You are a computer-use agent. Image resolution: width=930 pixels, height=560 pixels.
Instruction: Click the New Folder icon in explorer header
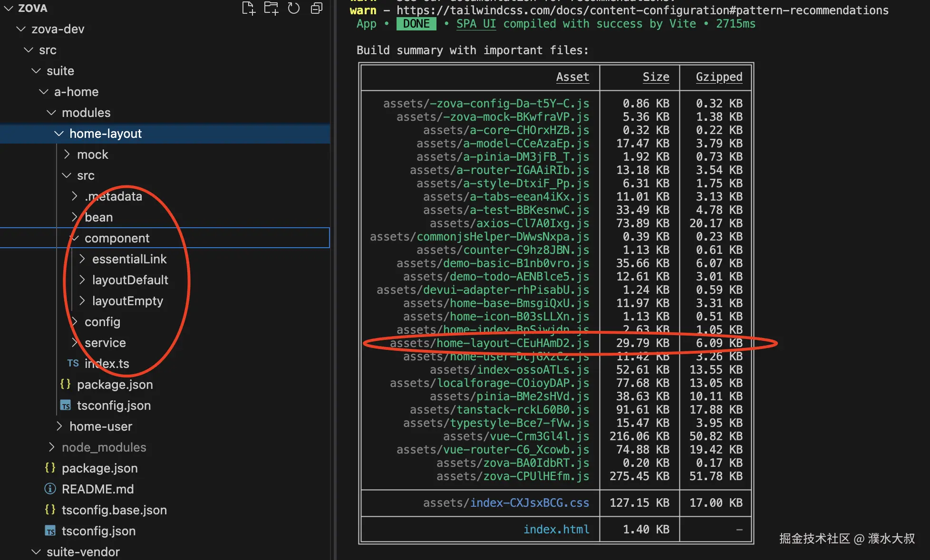[x=271, y=8]
